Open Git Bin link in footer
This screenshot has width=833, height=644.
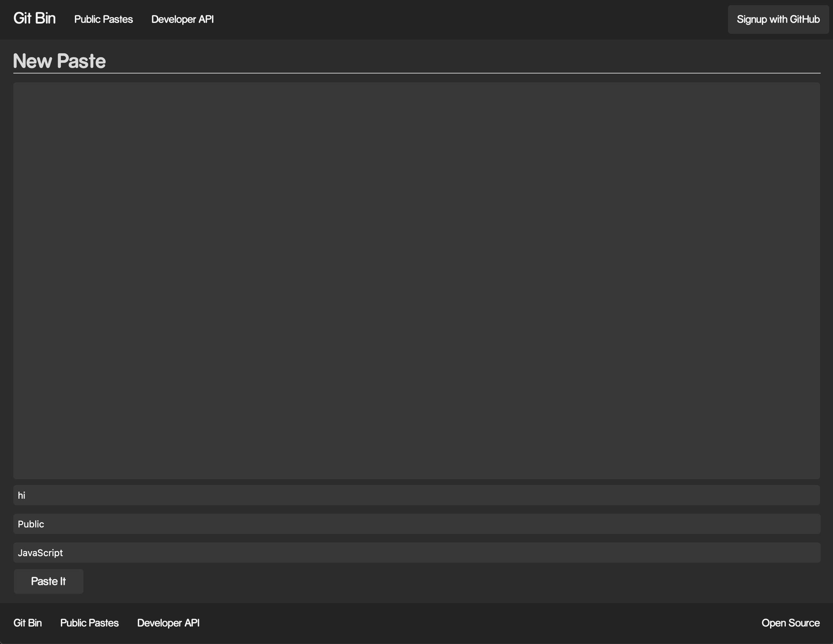point(27,623)
